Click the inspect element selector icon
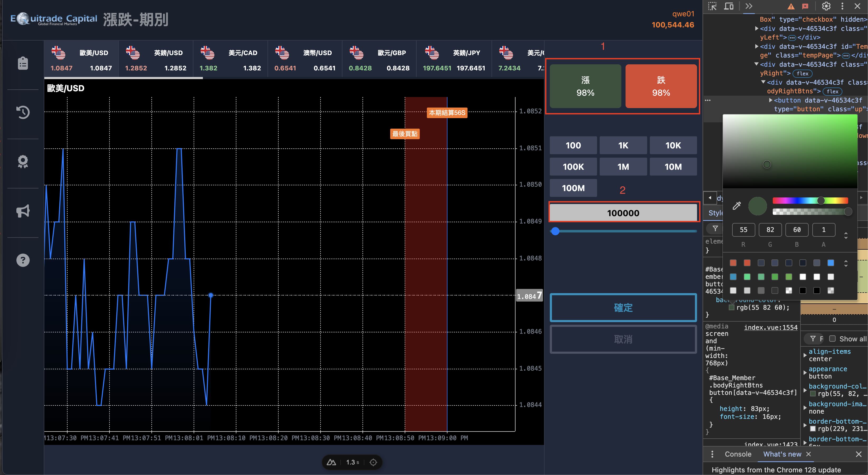The width and height of the screenshot is (868, 475). pyautogui.click(x=712, y=6)
